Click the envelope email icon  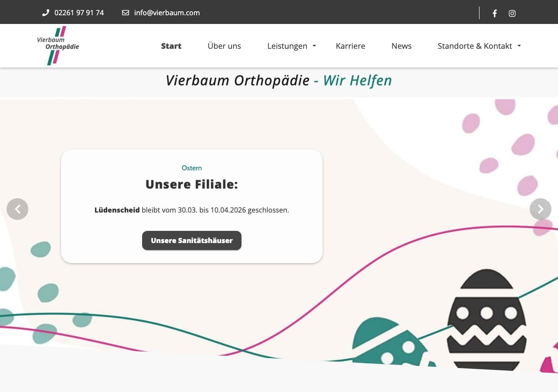(x=125, y=13)
